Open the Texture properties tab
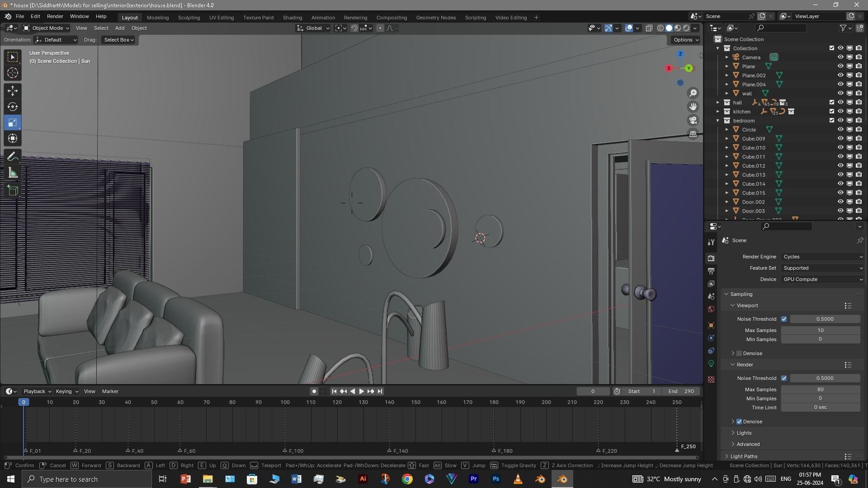The width and height of the screenshot is (868, 488). coord(711,380)
